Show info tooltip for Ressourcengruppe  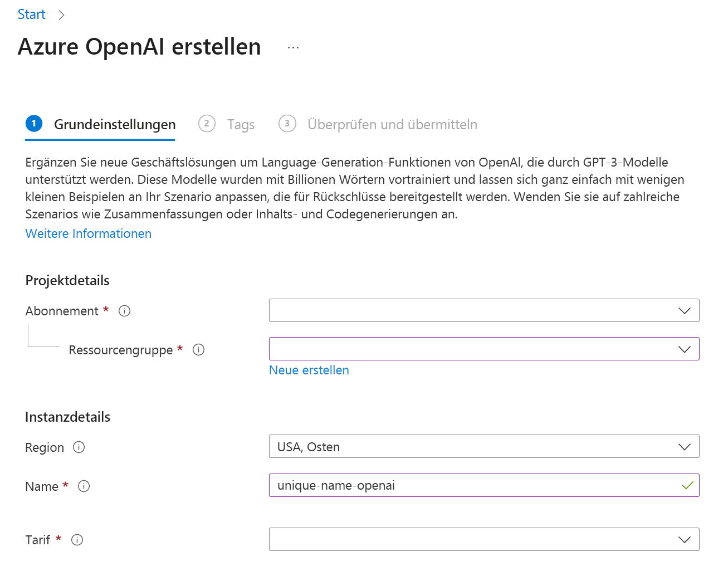click(198, 350)
